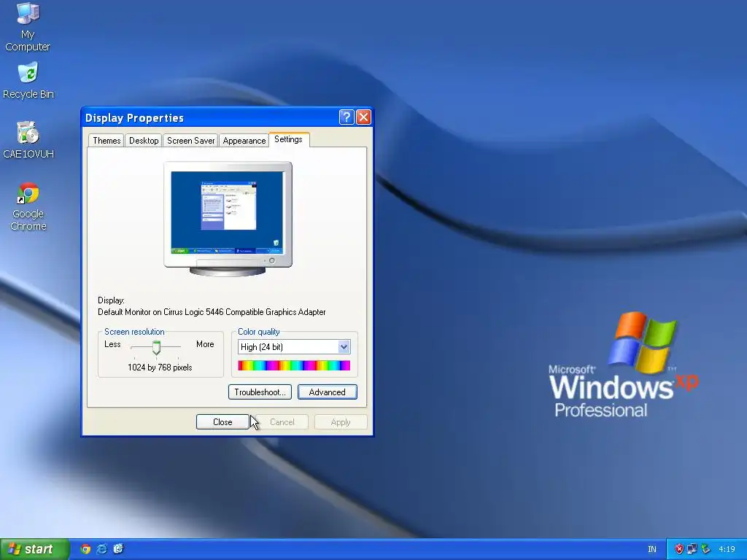Switch to the Desktop tab
Image resolution: width=747 pixels, height=560 pixels.
[144, 141]
